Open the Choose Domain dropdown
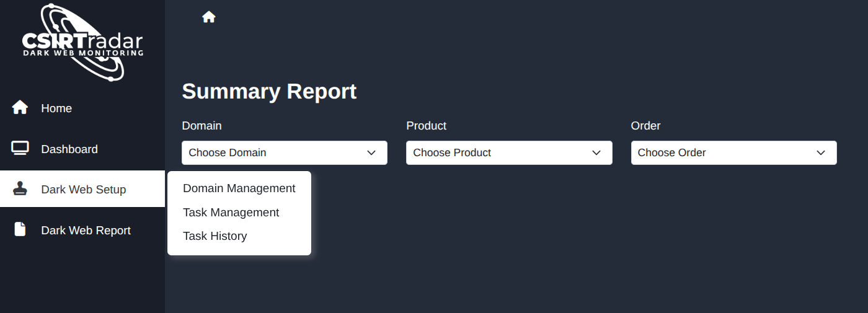This screenshot has height=313, width=868. (x=285, y=152)
